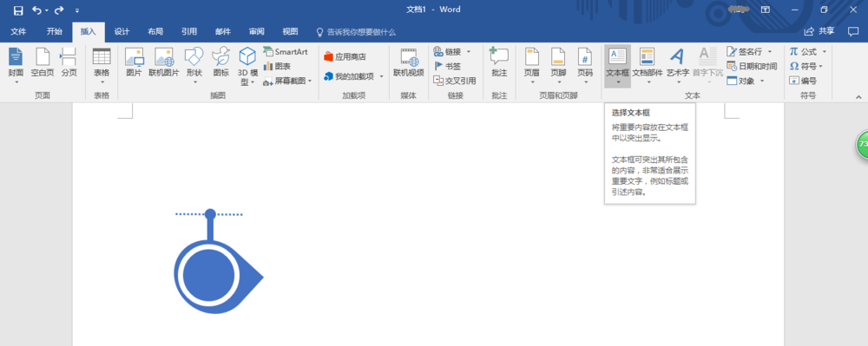The width and height of the screenshot is (868, 346).
Task: Open the 形状 shapes gallery
Action: point(194,66)
